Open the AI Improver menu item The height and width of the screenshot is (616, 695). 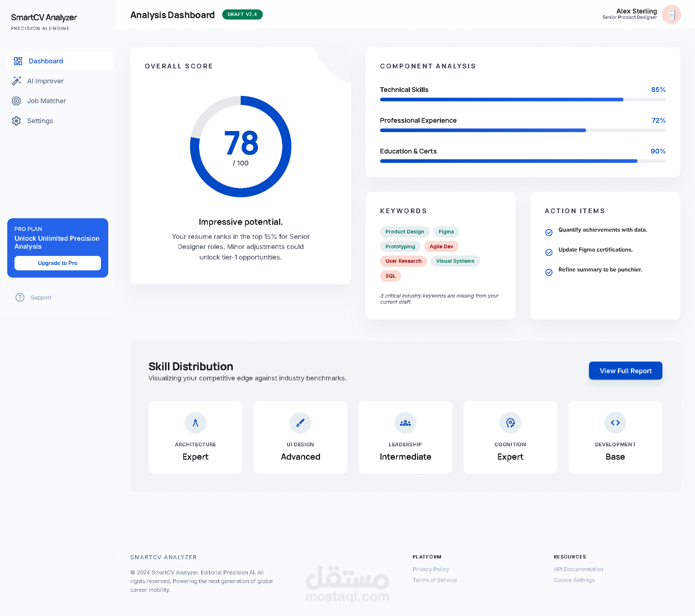45,81
